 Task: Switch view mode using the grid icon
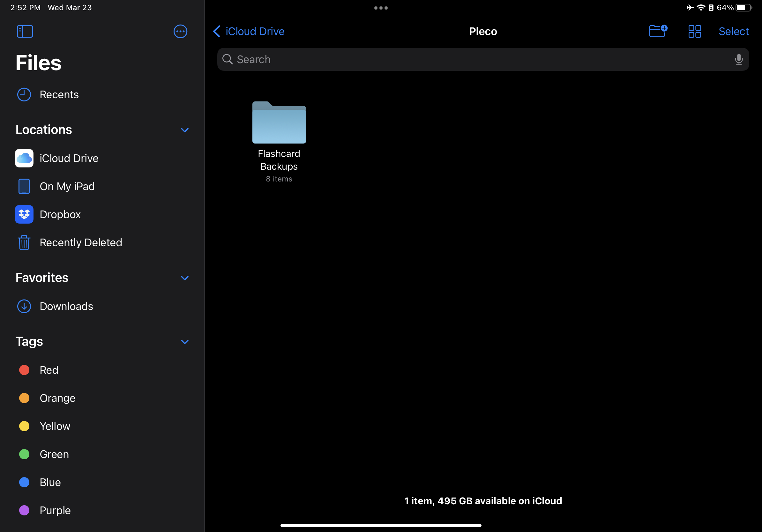pos(694,32)
